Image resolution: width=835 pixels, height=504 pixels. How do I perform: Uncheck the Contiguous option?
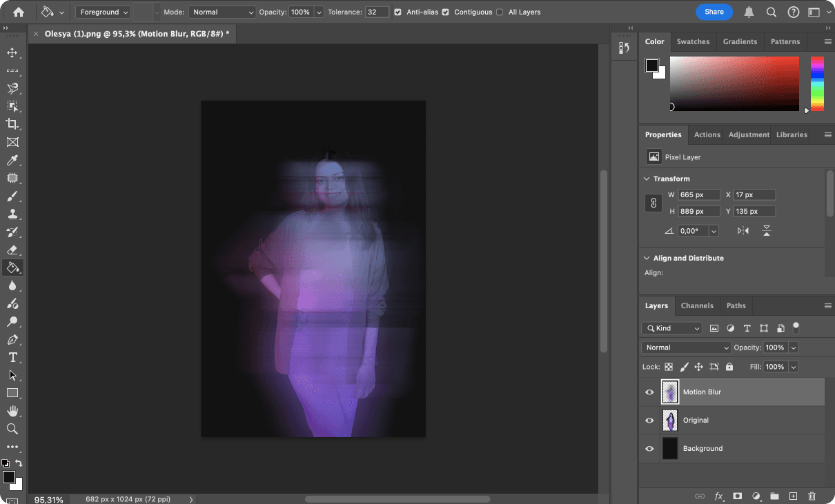coord(445,12)
